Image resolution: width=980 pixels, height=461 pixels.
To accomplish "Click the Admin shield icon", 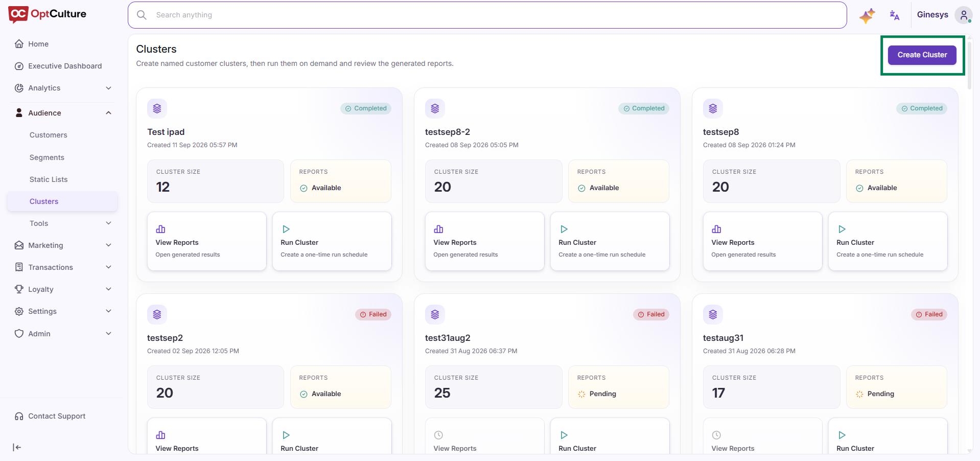I will [x=19, y=334].
